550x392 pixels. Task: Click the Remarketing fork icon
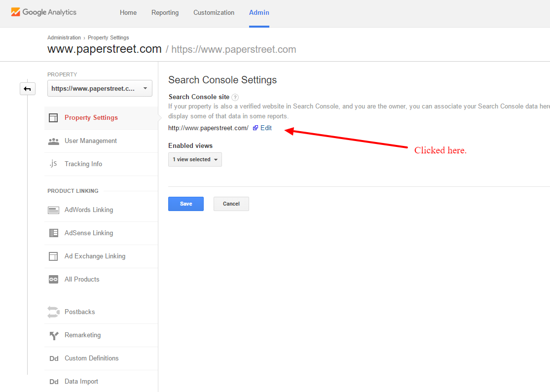pyautogui.click(x=54, y=336)
